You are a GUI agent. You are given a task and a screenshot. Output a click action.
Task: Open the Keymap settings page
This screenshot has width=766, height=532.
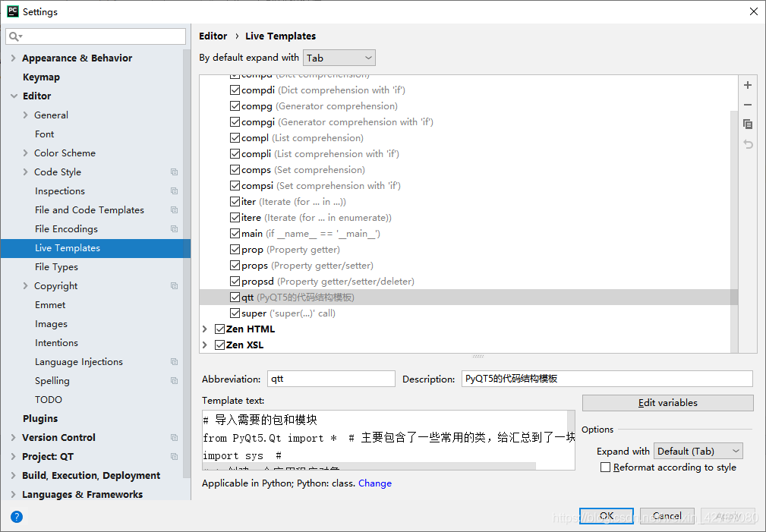pos(41,77)
